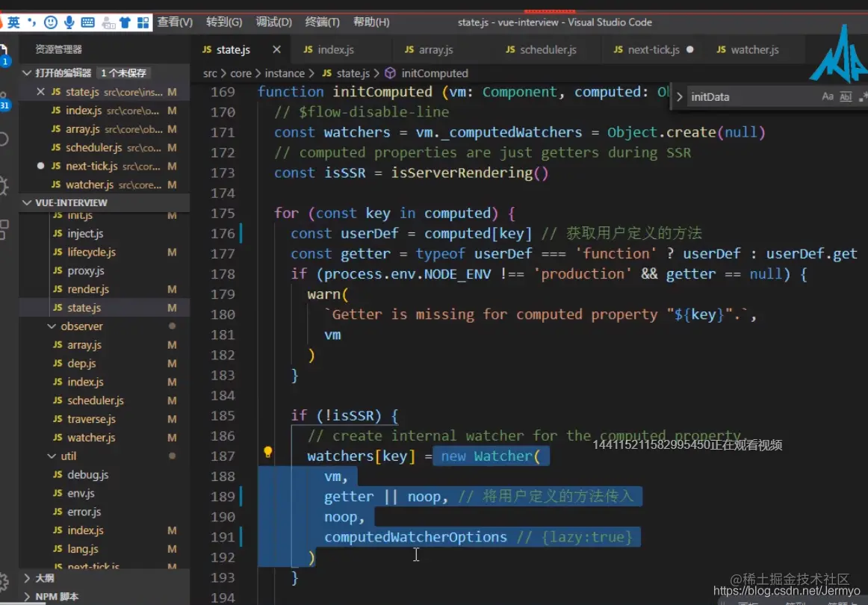Screen dimensions: 868x605
Task: Click the IME 英 language indicator
Action: pyautogui.click(x=14, y=22)
